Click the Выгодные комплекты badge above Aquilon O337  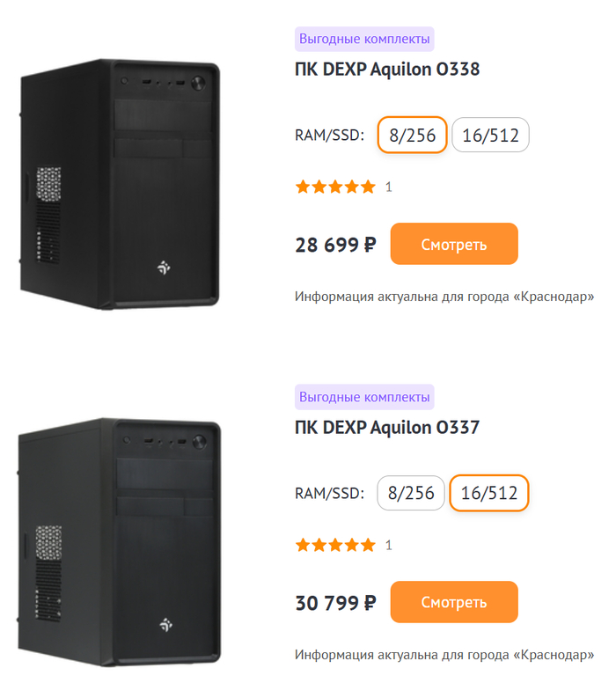(364, 397)
